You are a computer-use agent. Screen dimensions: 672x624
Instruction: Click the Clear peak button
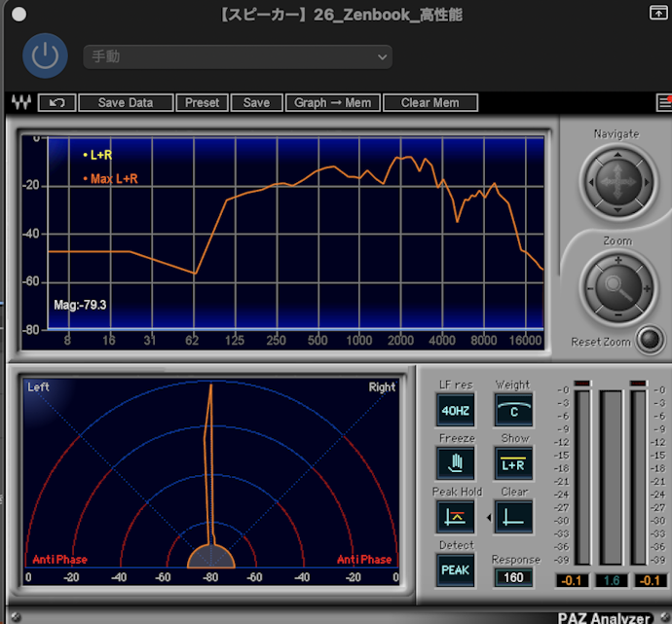click(514, 517)
